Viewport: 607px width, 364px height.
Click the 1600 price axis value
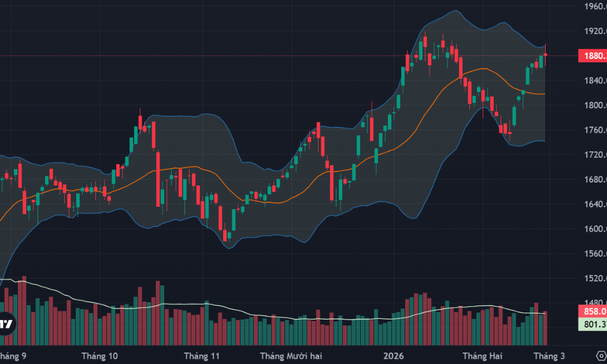(x=594, y=229)
